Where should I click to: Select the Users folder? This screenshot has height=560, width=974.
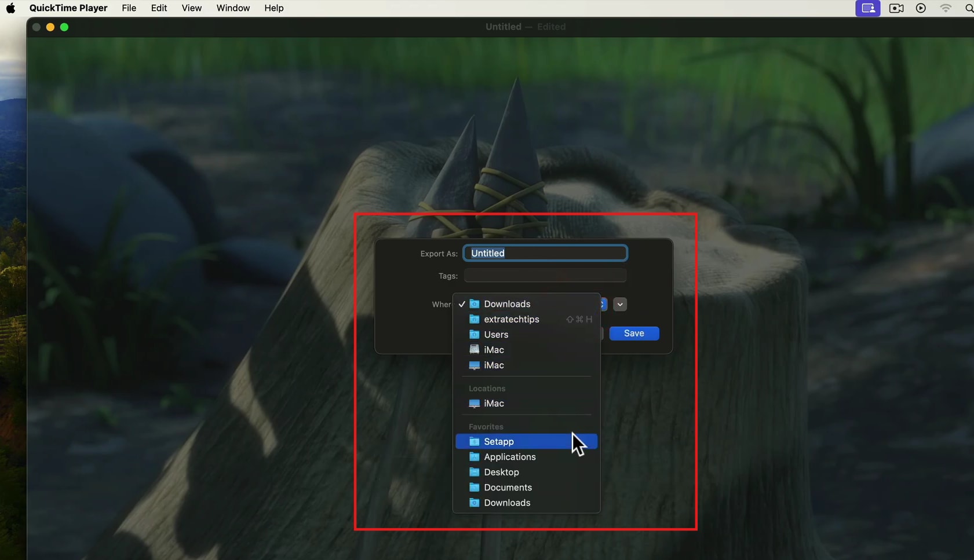pos(526,335)
